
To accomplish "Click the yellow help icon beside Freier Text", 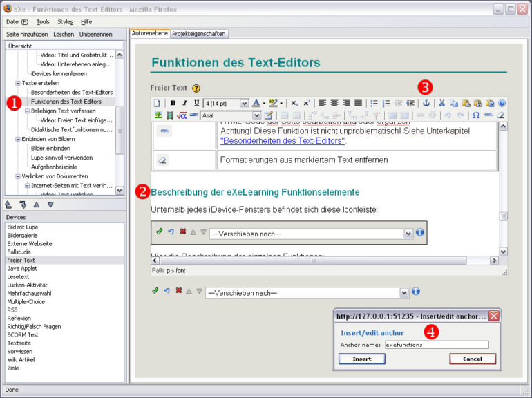I will click(196, 88).
